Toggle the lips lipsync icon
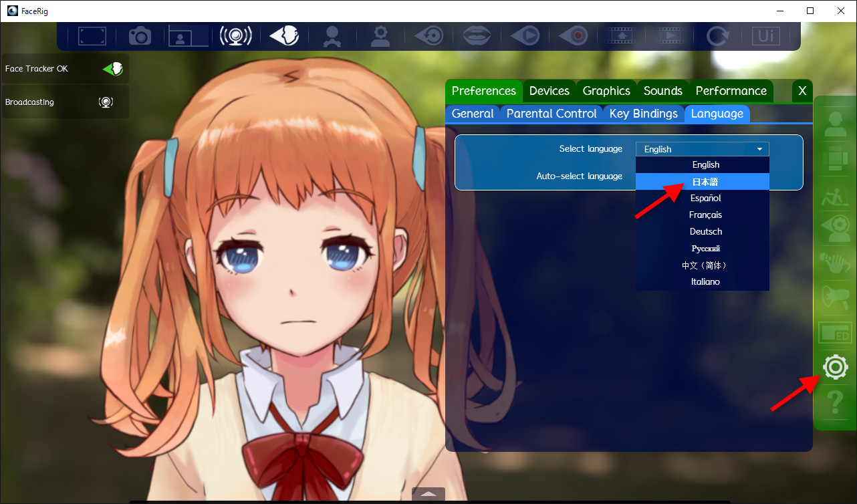 pos(478,35)
